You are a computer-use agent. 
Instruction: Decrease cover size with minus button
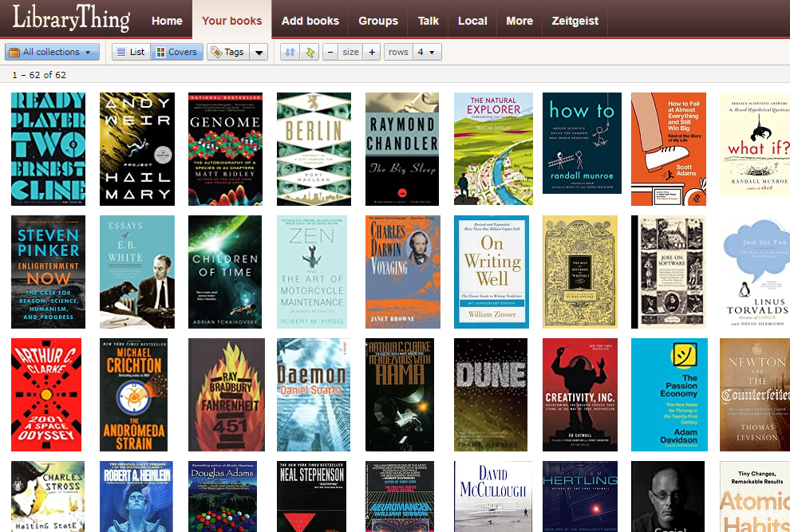[331, 52]
